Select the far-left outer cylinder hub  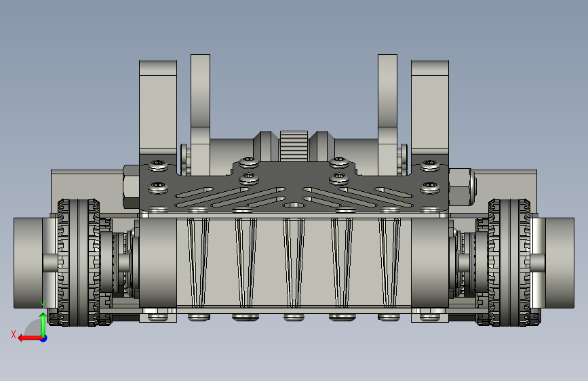click(x=28, y=263)
